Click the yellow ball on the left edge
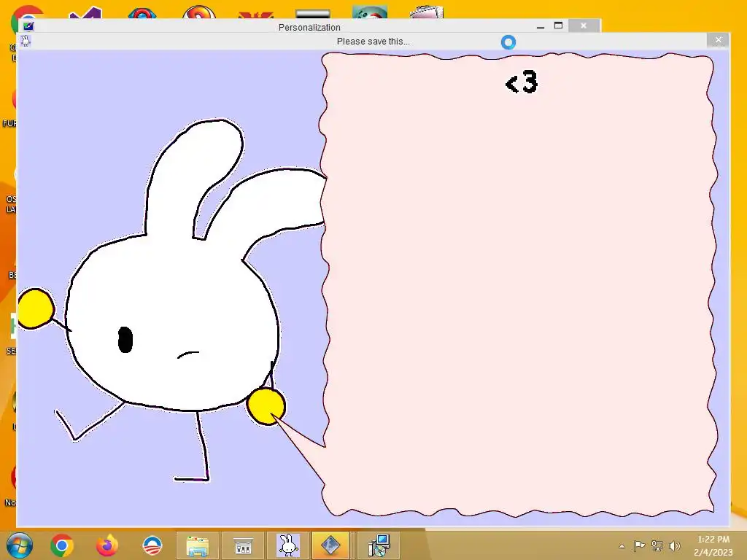The image size is (747, 560). point(36,308)
